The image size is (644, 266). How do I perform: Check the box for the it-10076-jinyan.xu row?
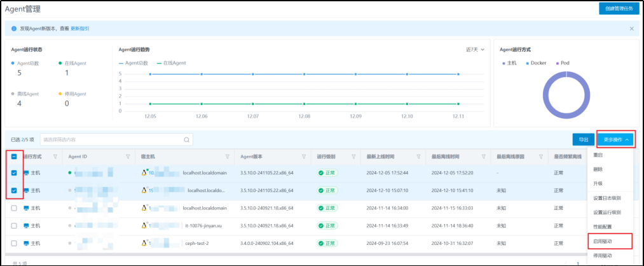(x=14, y=226)
